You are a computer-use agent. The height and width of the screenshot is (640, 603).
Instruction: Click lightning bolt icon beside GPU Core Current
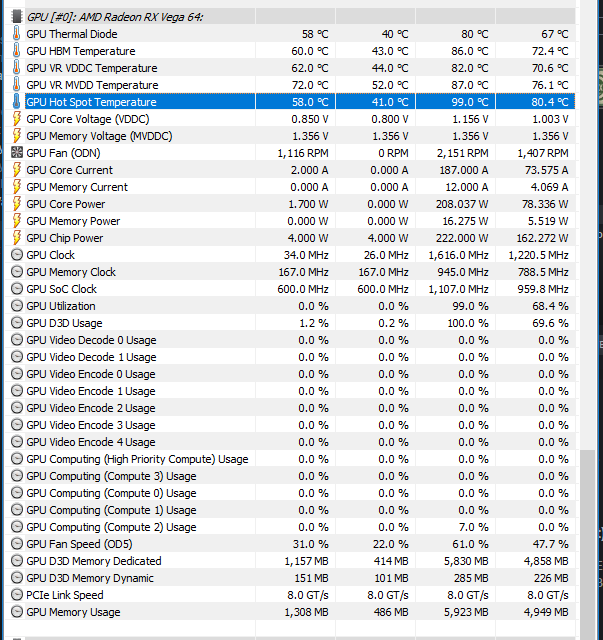(x=16, y=170)
